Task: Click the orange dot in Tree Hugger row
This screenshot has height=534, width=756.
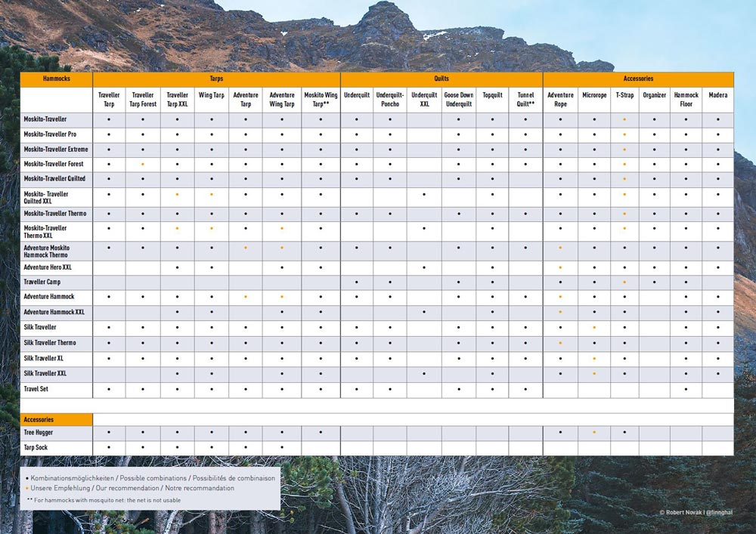Action: click(594, 433)
